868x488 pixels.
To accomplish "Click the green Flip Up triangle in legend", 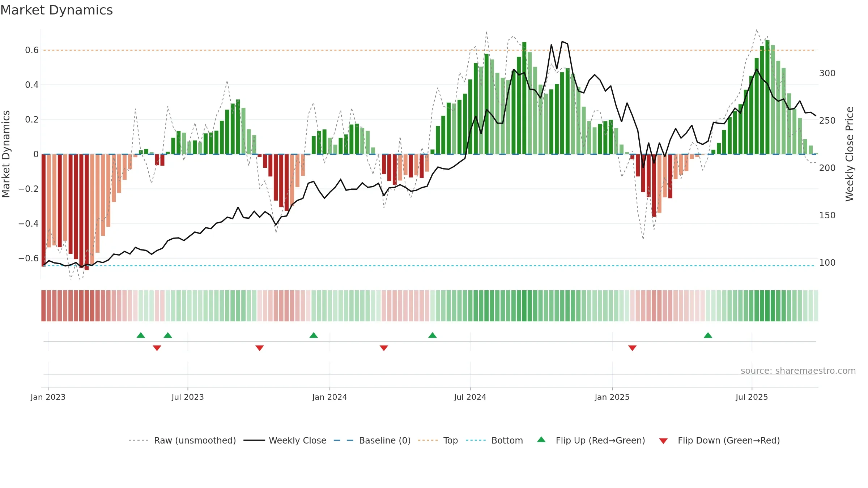I will tap(541, 440).
